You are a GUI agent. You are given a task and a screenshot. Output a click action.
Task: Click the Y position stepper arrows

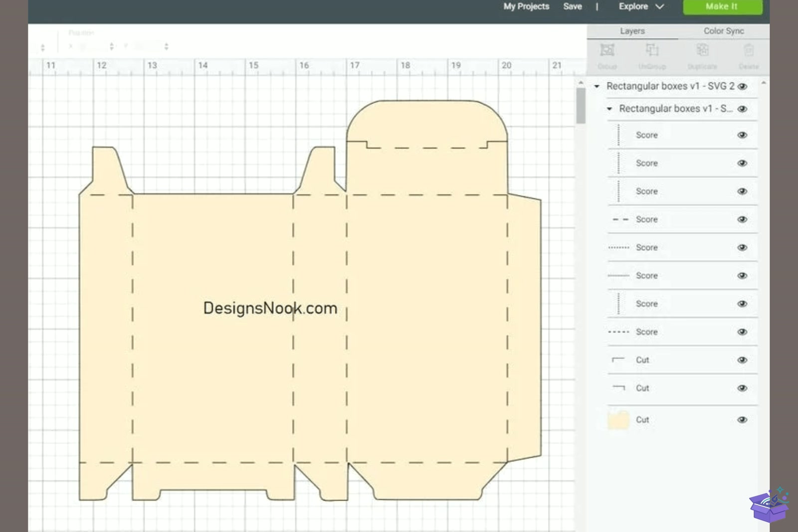pyautogui.click(x=166, y=46)
